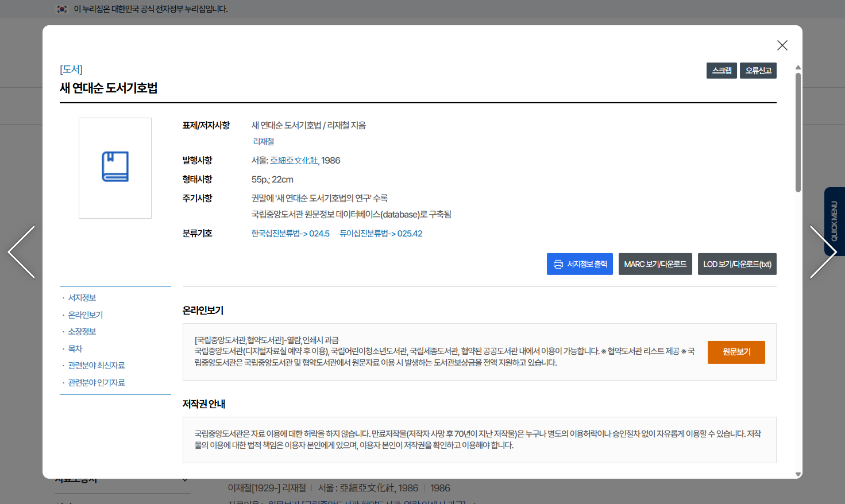Open 한국십진분류법 024.5 classification link
Viewport: 845px width, 504px height.
pos(290,234)
